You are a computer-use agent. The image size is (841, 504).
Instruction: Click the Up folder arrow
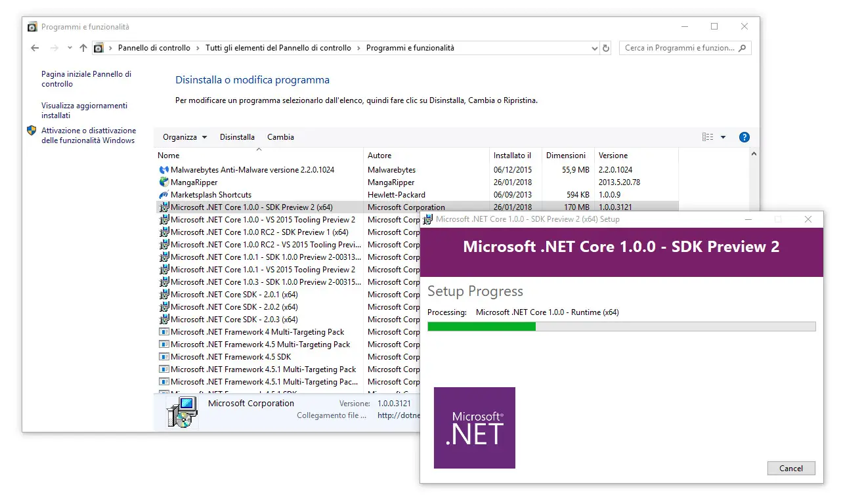pos(83,48)
